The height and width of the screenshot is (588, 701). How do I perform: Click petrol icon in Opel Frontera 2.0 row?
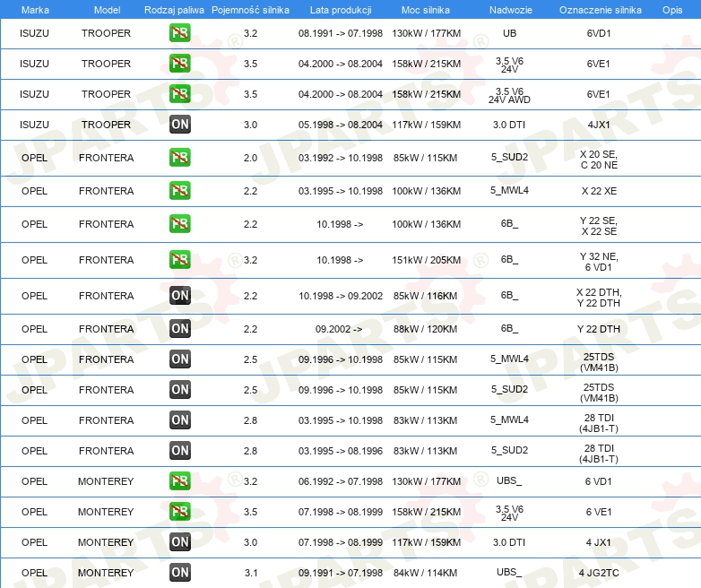pyautogui.click(x=179, y=158)
